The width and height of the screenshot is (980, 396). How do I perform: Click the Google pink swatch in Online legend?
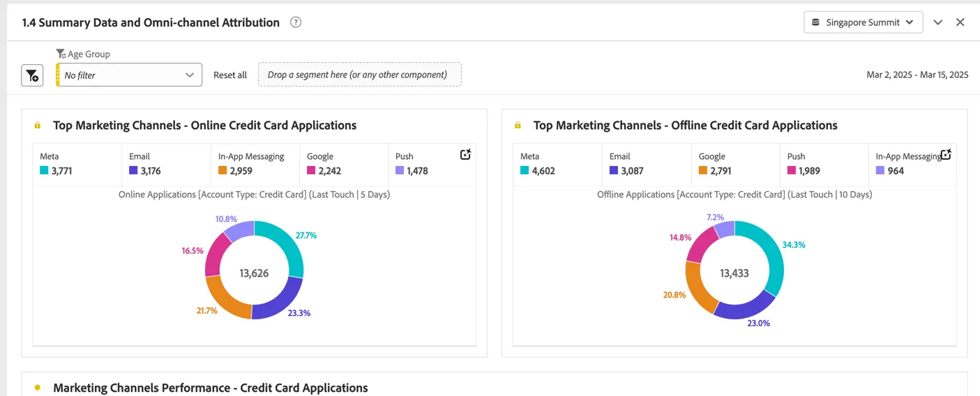(311, 170)
